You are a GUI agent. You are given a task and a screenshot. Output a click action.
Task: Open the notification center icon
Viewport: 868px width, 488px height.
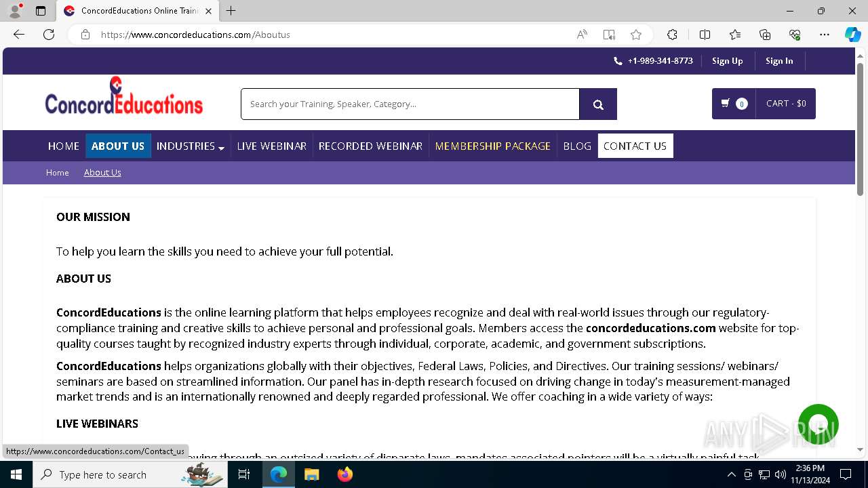click(846, 474)
